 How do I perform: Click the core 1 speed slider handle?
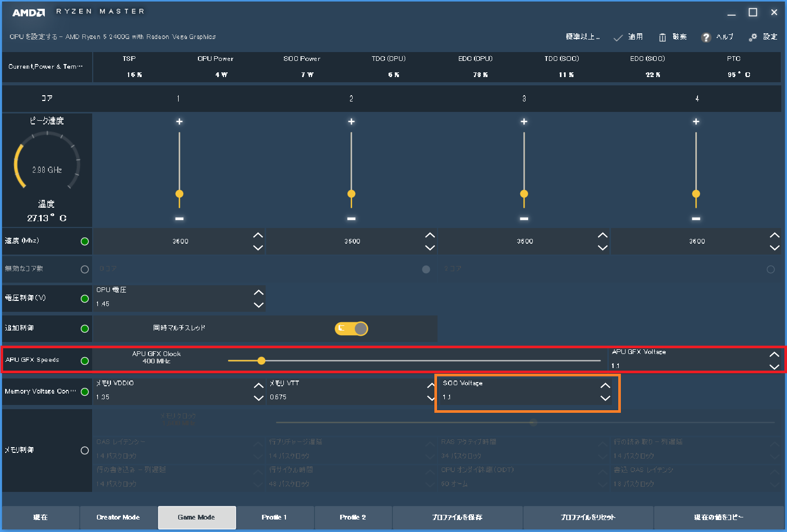tap(179, 194)
